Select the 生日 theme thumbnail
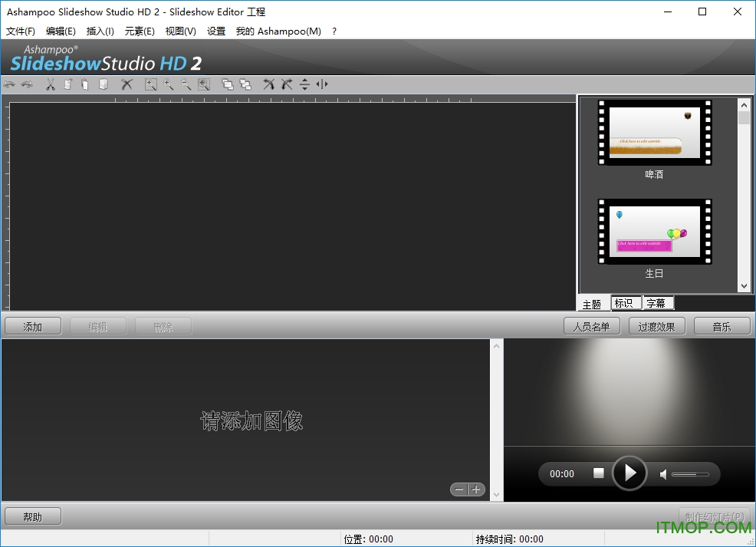The image size is (756, 547). [654, 232]
